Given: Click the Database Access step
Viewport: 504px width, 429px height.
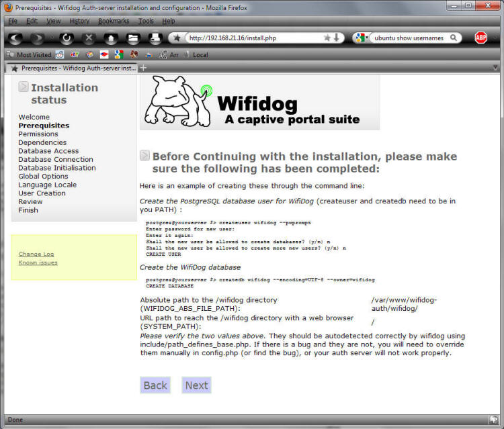Looking at the screenshot, I should click(x=48, y=151).
